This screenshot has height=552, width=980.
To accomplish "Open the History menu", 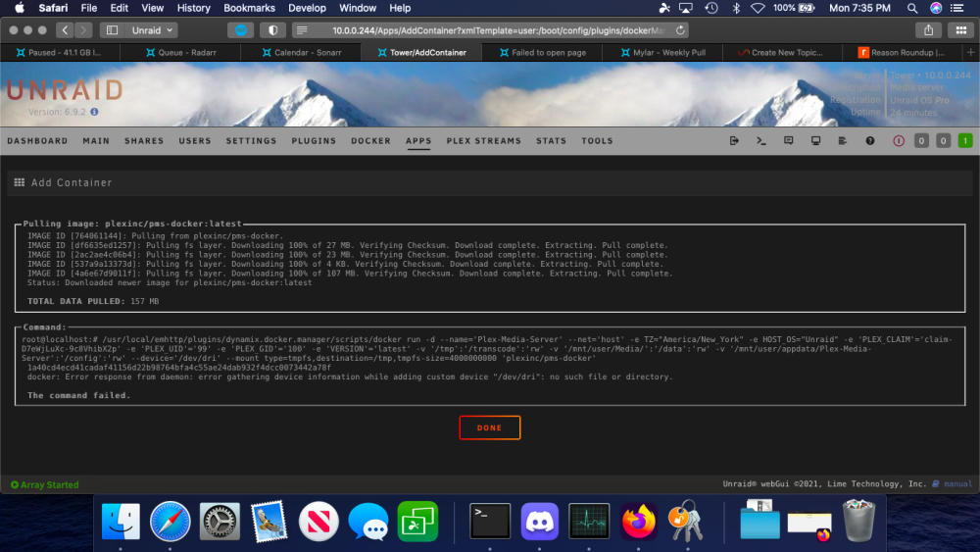I will pyautogui.click(x=193, y=8).
